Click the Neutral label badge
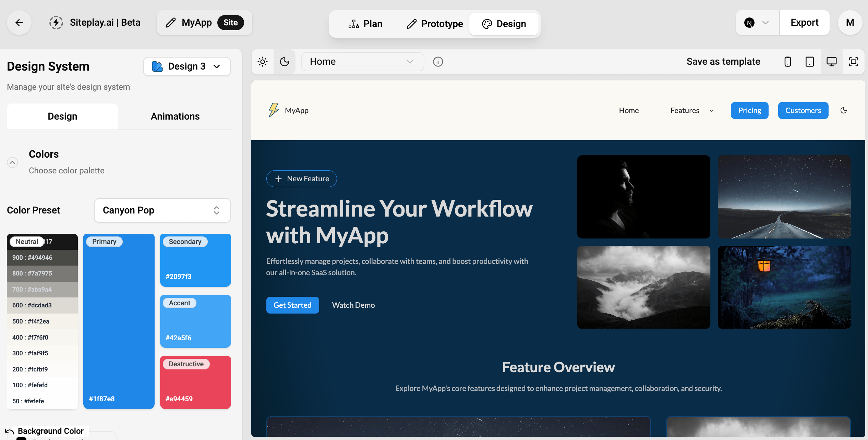The width and height of the screenshot is (868, 440). [27, 242]
